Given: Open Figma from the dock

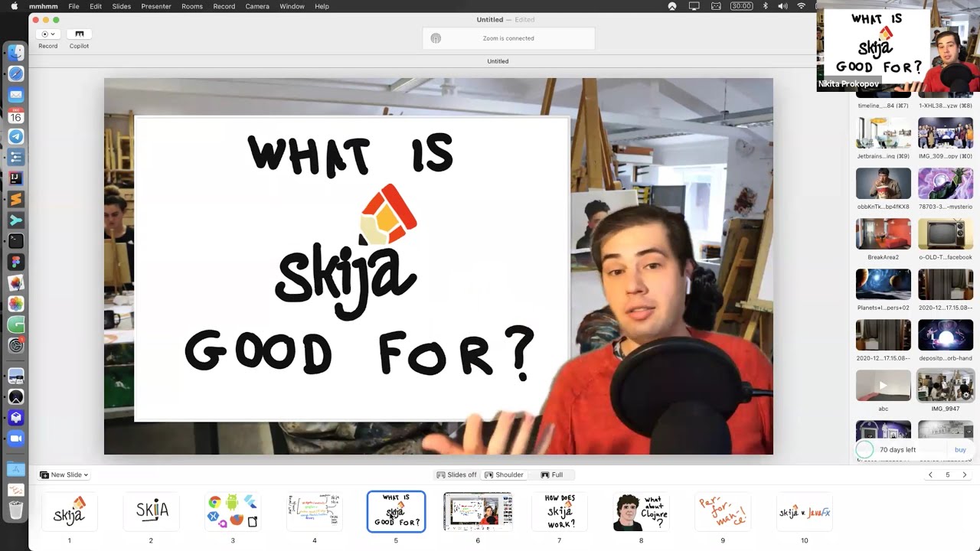Looking at the screenshot, I should [x=16, y=262].
